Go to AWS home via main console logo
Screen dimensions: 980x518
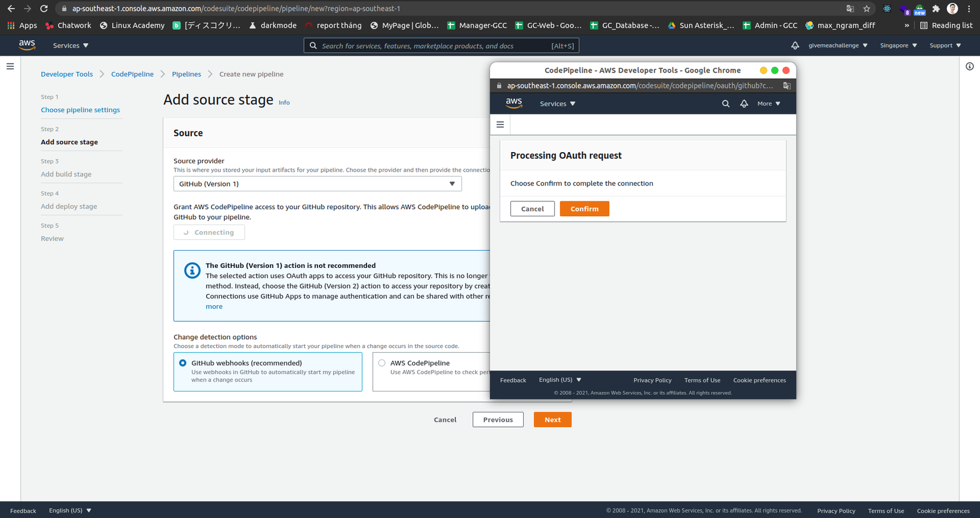(27, 45)
